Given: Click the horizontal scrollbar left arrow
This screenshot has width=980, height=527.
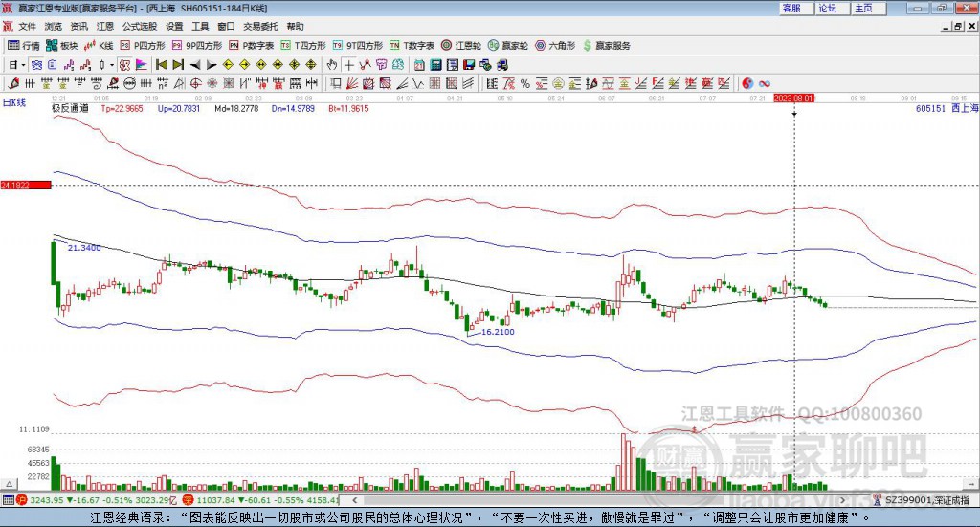Looking at the screenshot, I should 354,499.
